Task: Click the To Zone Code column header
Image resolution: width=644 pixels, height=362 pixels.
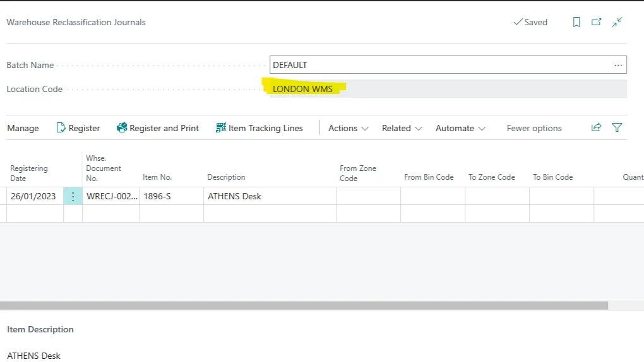Action: (x=492, y=177)
